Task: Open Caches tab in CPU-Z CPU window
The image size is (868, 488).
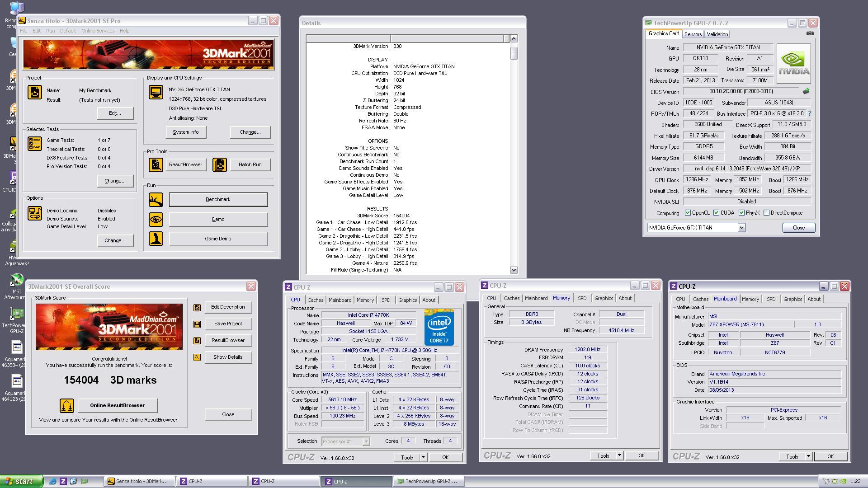Action: [315, 300]
